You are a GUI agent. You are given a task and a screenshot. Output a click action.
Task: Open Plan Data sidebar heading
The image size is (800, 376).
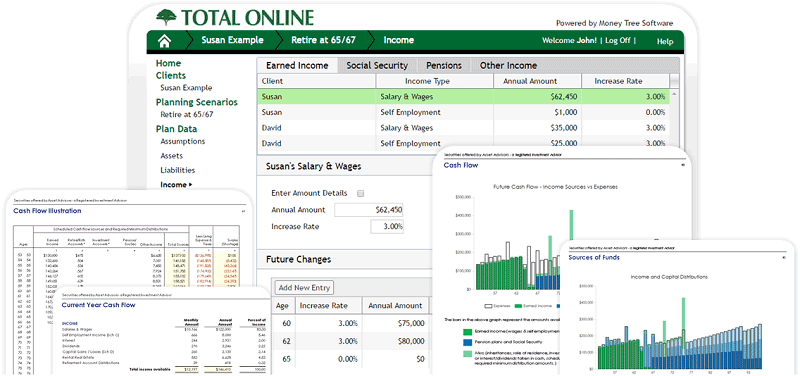tap(176, 129)
